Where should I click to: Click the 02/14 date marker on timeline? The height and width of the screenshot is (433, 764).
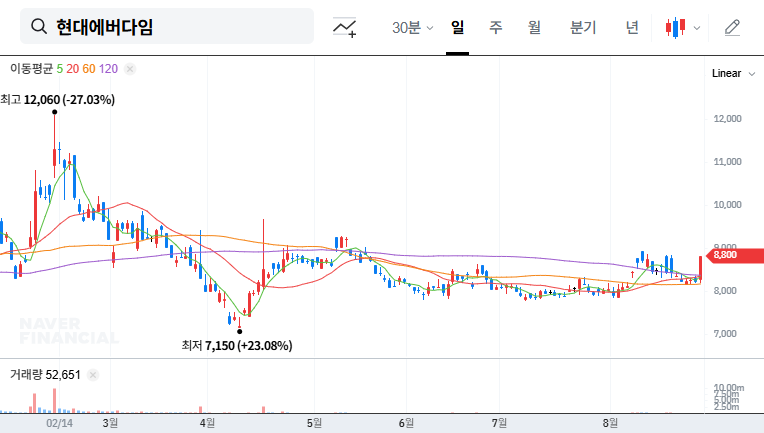tap(59, 423)
